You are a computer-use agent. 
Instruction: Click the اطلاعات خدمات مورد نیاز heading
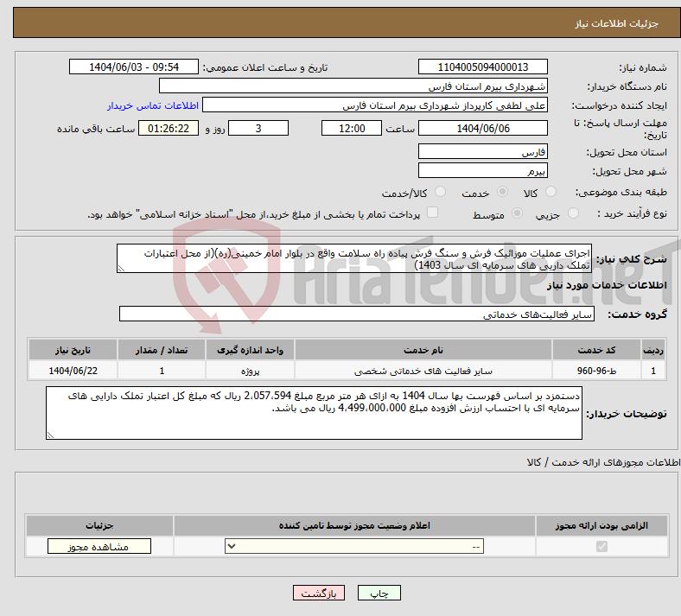(x=607, y=285)
